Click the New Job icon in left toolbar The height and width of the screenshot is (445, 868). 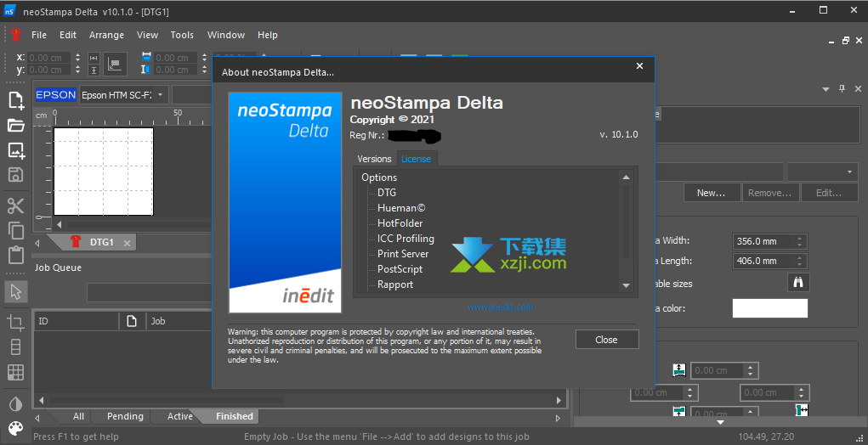[x=16, y=100]
